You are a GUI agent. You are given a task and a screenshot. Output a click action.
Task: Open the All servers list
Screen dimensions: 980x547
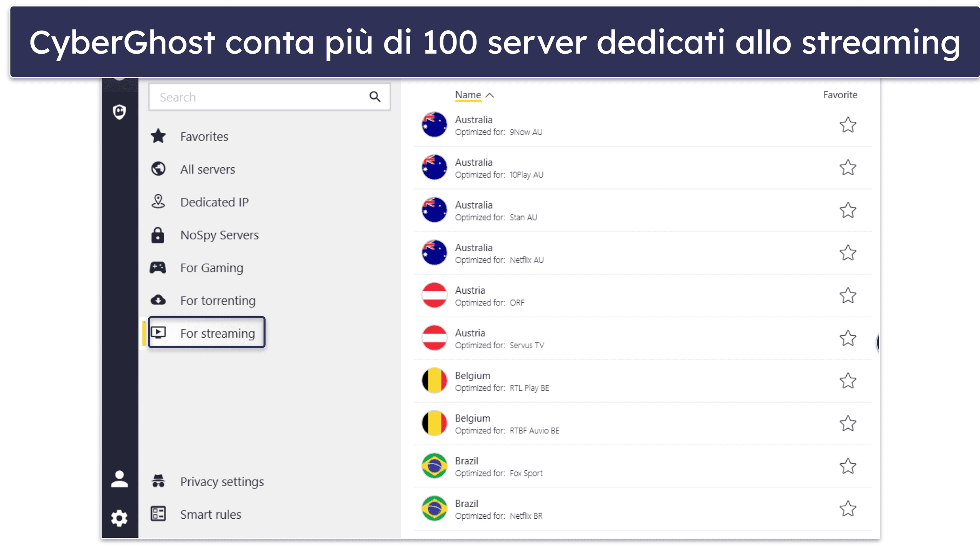[x=208, y=169]
